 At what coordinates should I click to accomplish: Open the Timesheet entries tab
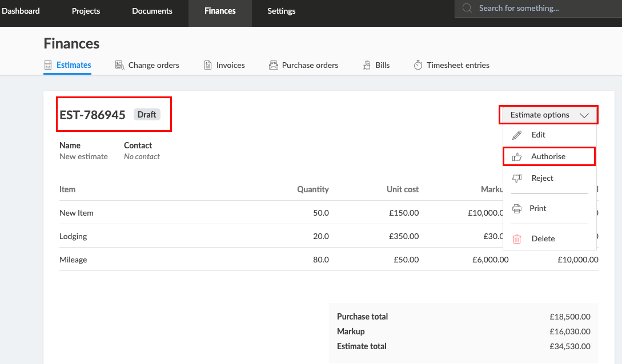[x=451, y=65]
